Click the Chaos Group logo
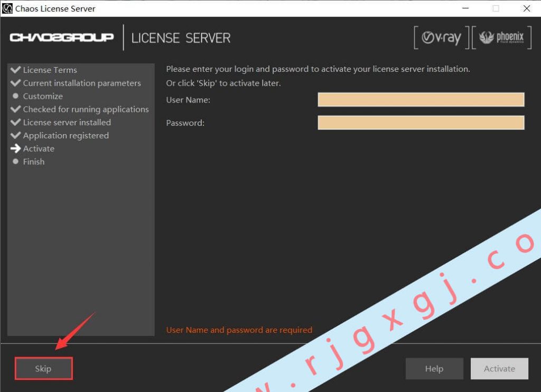The height and width of the screenshot is (392, 541). point(61,38)
